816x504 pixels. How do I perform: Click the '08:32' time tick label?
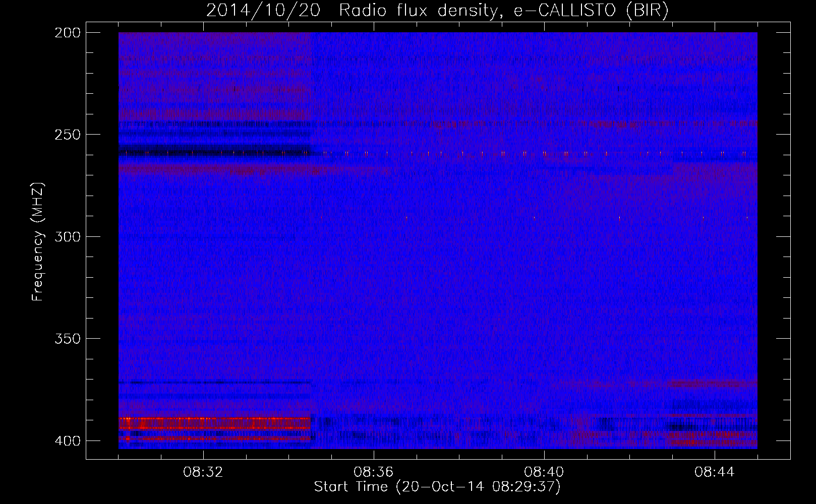coord(203,472)
